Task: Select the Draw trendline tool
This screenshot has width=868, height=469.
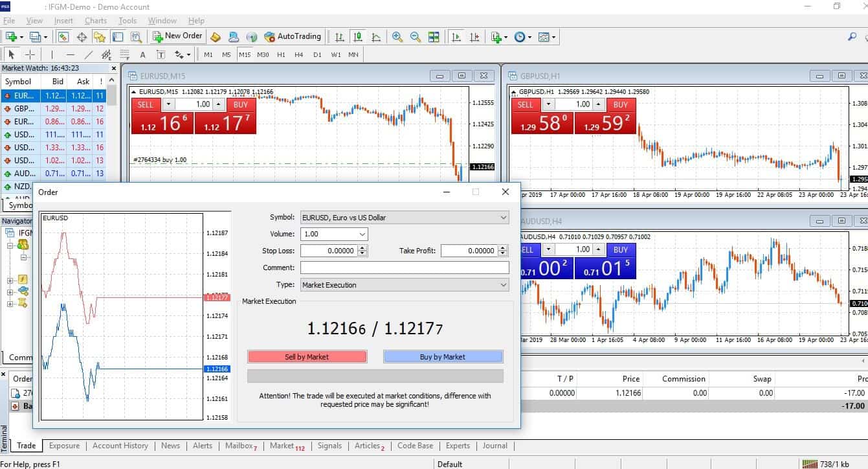Action: point(89,54)
